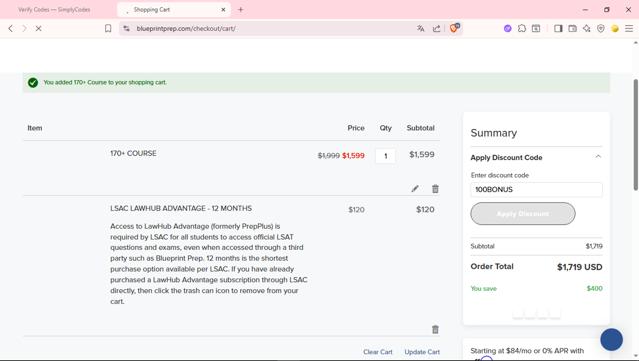
Task: Open the downloads toolbar icon
Action: [536, 29]
